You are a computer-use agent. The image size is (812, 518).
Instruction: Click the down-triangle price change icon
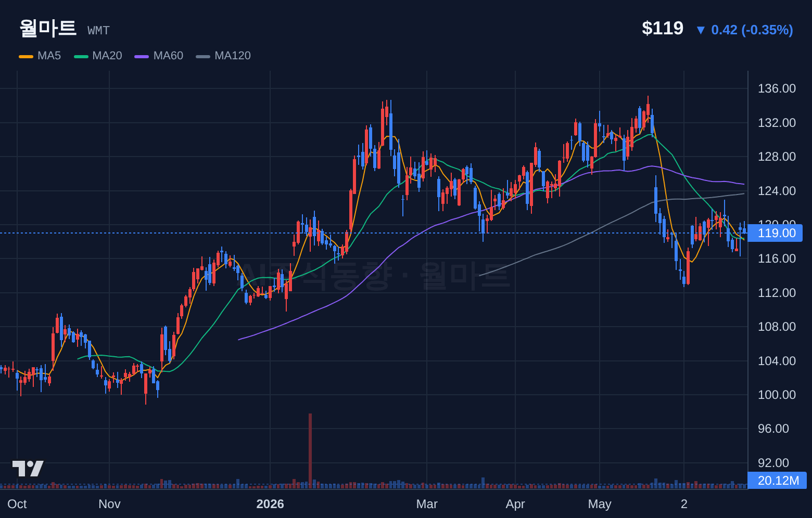701,30
